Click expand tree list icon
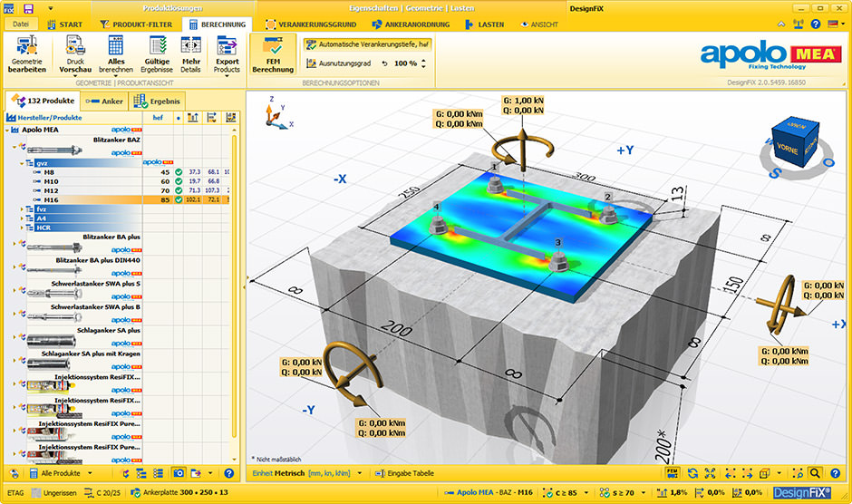This screenshot has height=504, width=852. point(141,473)
